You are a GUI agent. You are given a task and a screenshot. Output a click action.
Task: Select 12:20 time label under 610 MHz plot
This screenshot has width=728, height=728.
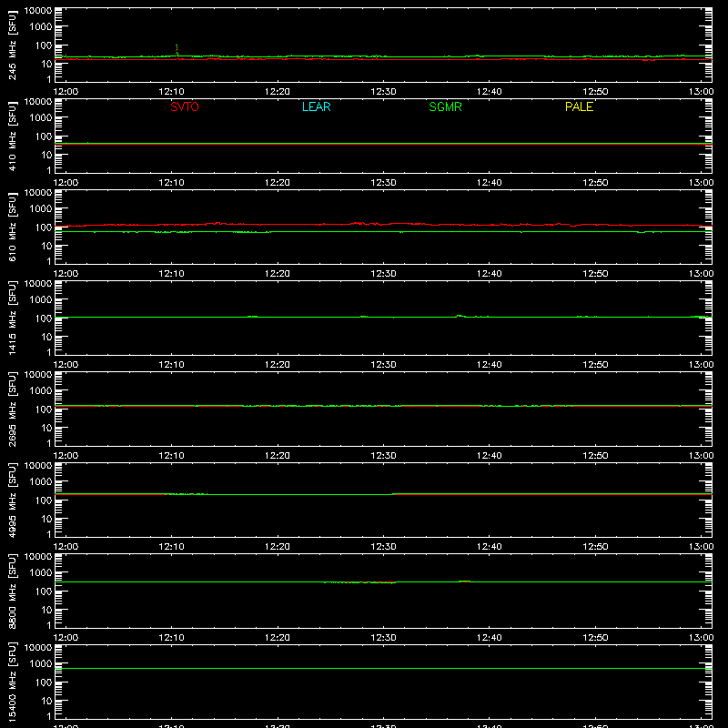tap(278, 274)
